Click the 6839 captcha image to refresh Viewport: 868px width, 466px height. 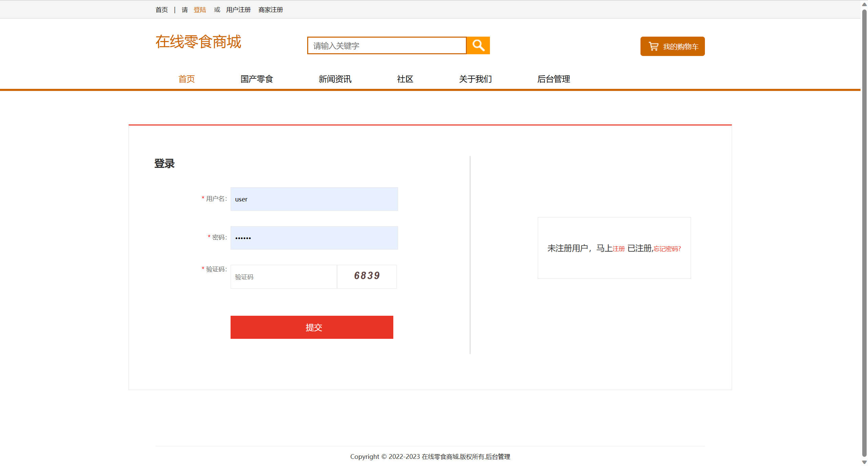(367, 276)
